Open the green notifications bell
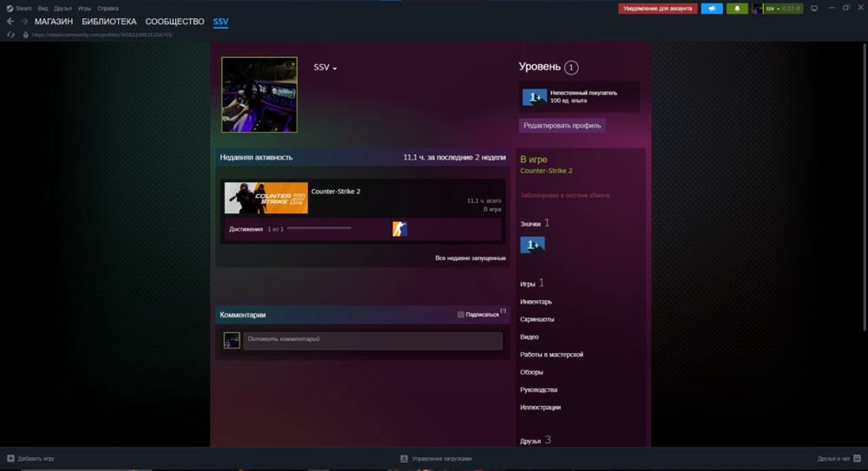The image size is (868, 471). pyautogui.click(x=737, y=9)
